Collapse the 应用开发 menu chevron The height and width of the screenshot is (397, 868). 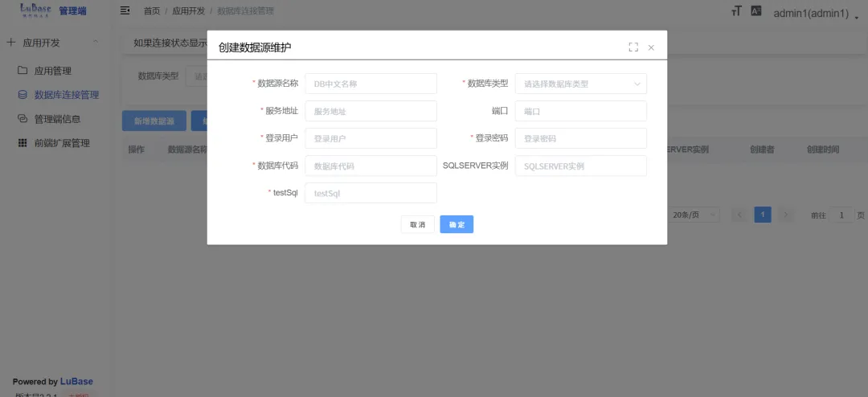pyautogui.click(x=95, y=42)
